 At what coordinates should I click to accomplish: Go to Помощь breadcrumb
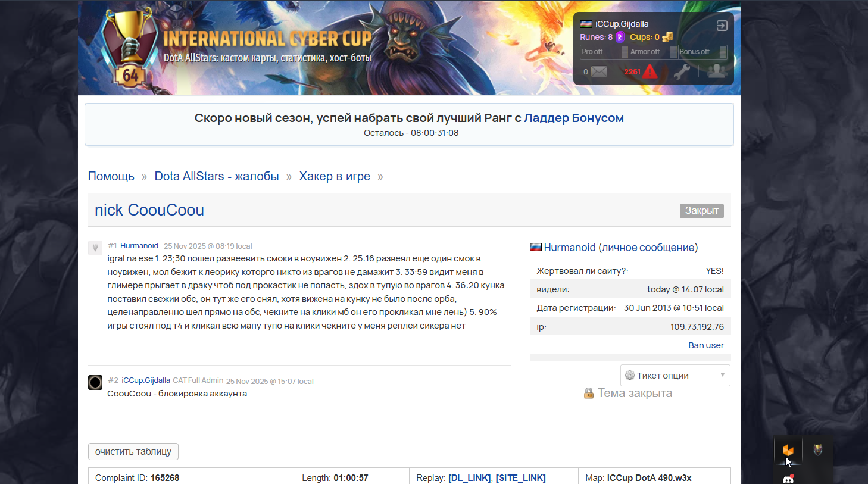(x=111, y=176)
